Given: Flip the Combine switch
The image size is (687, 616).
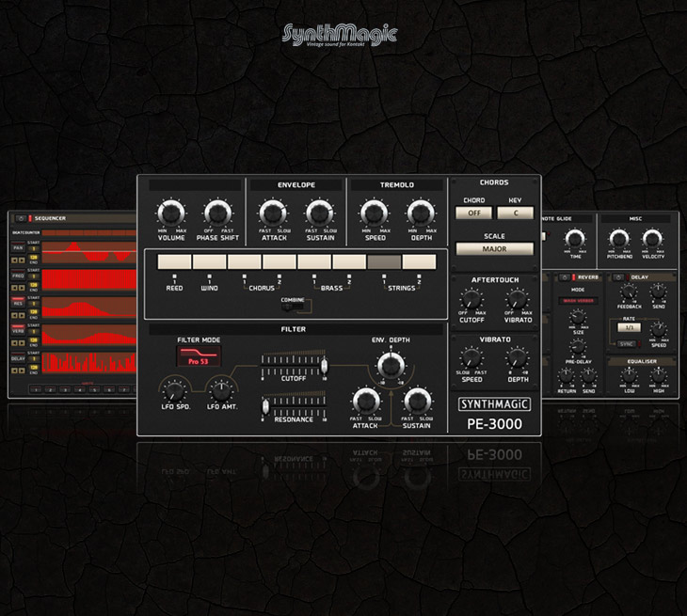Looking at the screenshot, I should coord(293,308).
